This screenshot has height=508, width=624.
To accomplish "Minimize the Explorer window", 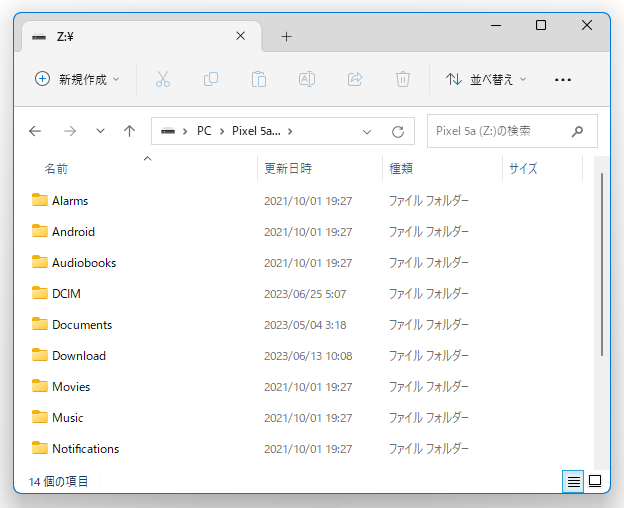I will click(x=496, y=25).
